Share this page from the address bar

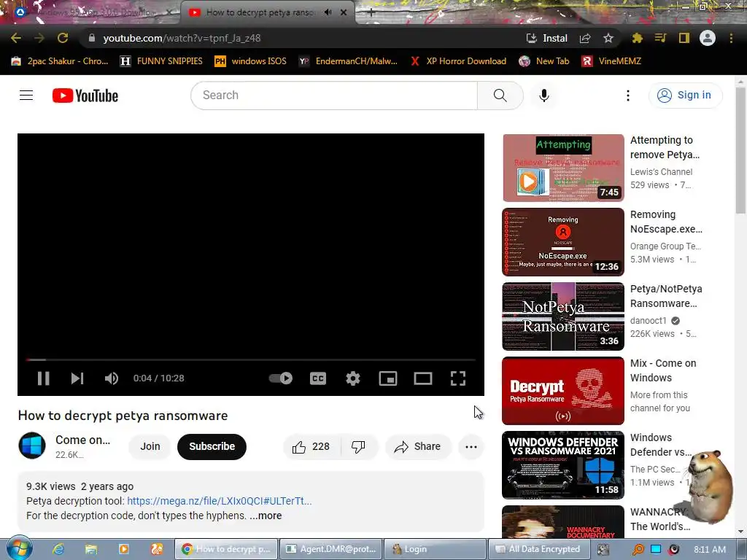click(585, 38)
